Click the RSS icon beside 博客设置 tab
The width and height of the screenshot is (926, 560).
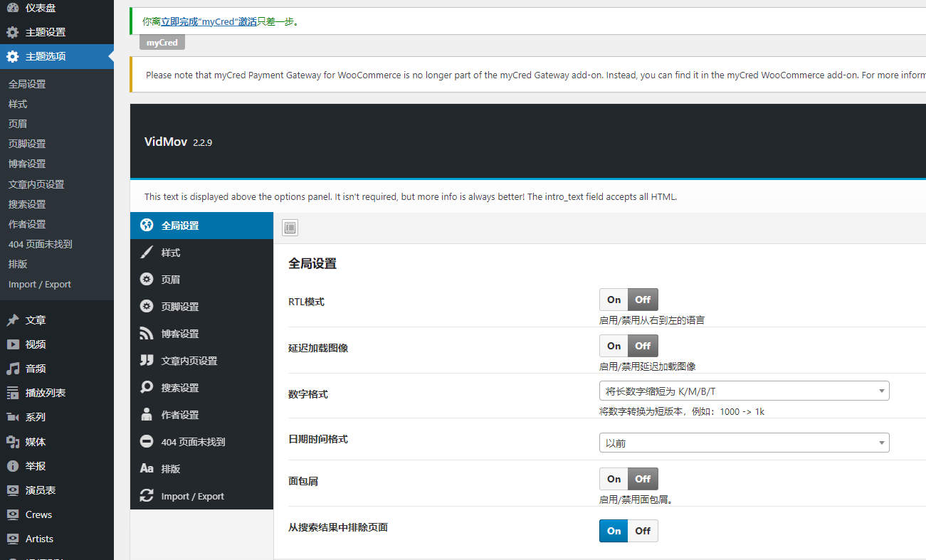(x=147, y=334)
